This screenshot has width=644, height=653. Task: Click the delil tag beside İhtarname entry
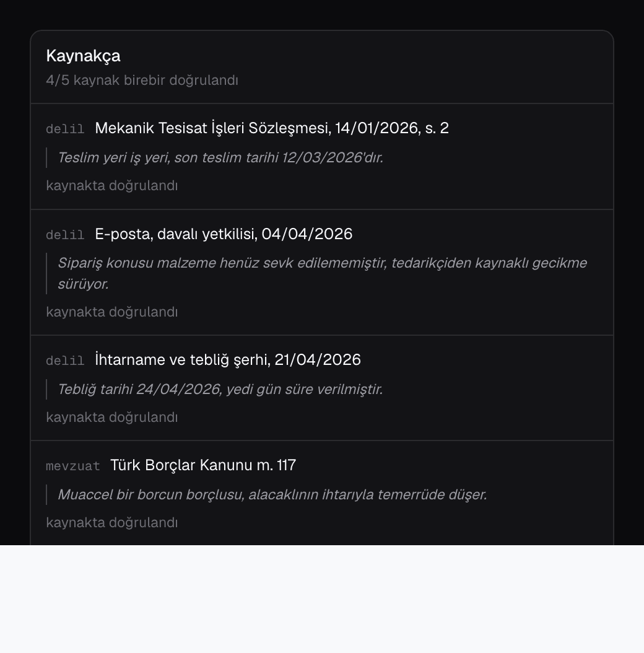point(66,360)
